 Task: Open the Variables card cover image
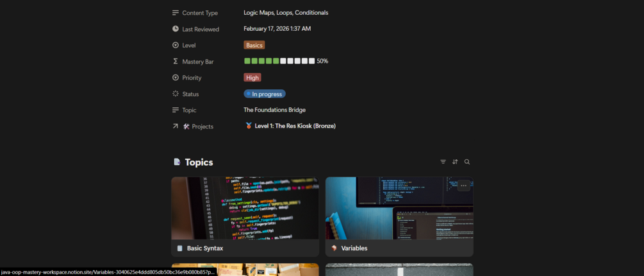[x=399, y=208]
